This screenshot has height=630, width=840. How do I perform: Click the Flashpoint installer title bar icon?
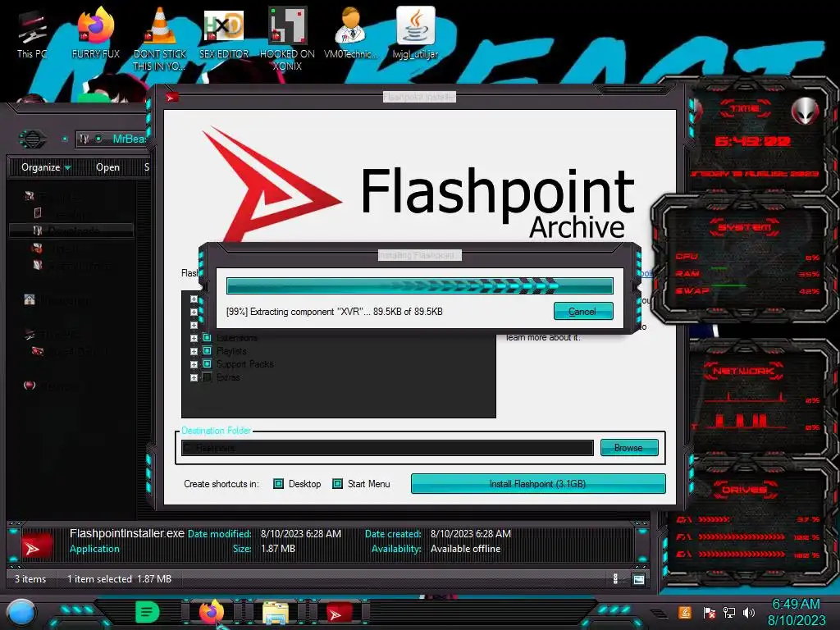[171, 97]
